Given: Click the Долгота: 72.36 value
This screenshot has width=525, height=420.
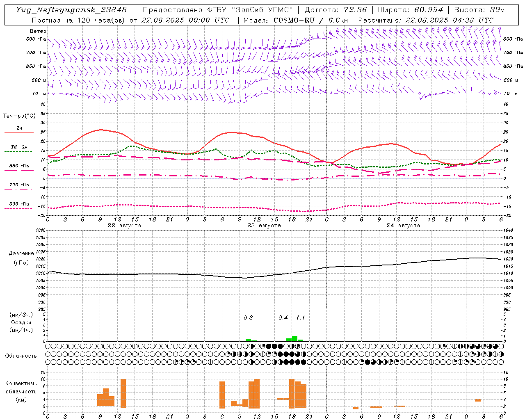Looking at the screenshot, I should 336,10.
